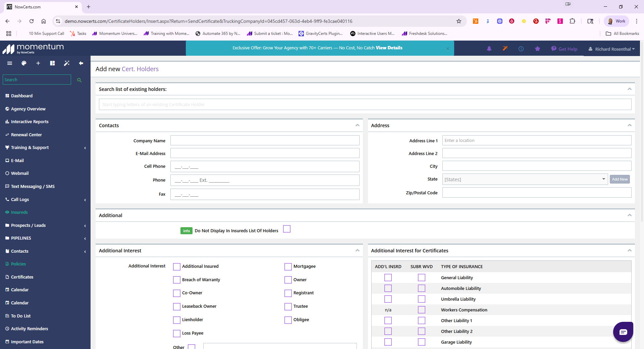644x349 pixels.
Task: Check the Additional Insured checkbox
Action: pos(177,267)
